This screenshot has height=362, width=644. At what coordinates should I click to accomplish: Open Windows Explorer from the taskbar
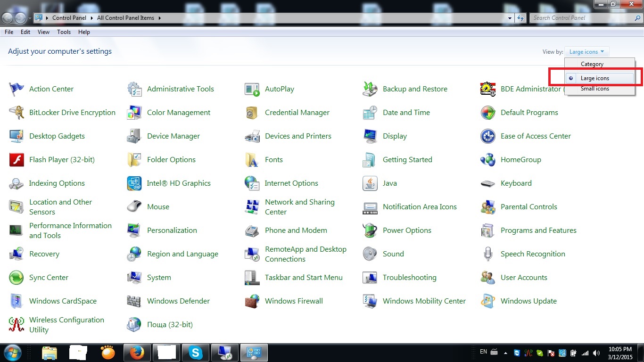pos(49,353)
